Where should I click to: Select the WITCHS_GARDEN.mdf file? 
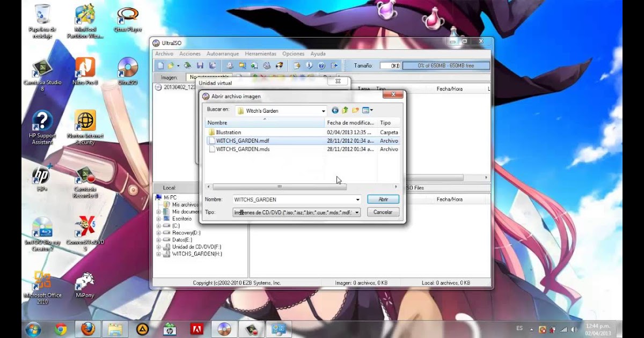point(303,141)
